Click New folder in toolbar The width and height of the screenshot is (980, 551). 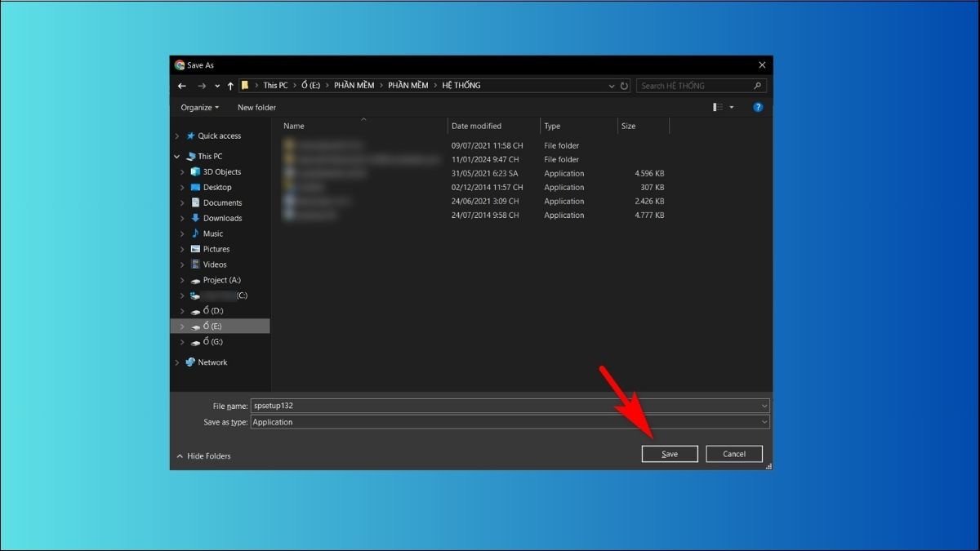[256, 108]
